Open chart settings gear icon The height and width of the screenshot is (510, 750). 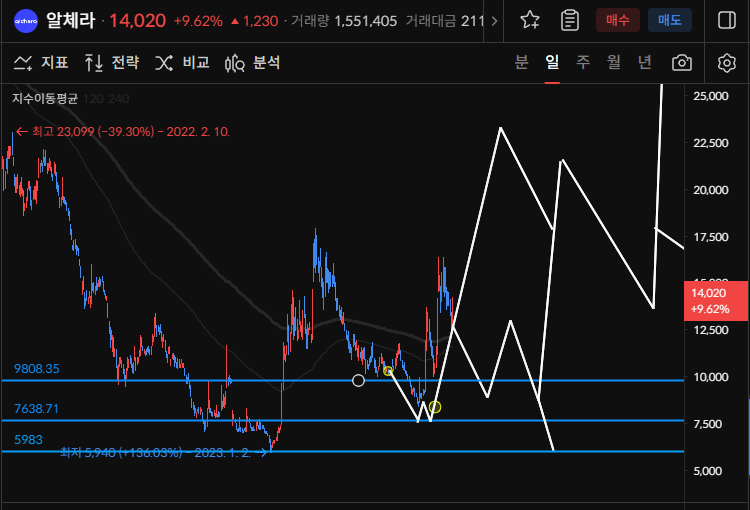(727, 63)
